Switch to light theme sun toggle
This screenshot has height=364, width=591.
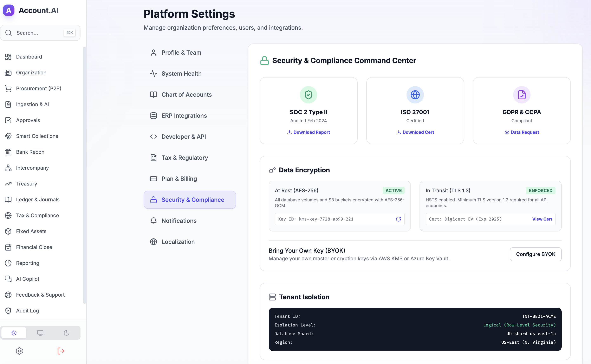coord(14,333)
